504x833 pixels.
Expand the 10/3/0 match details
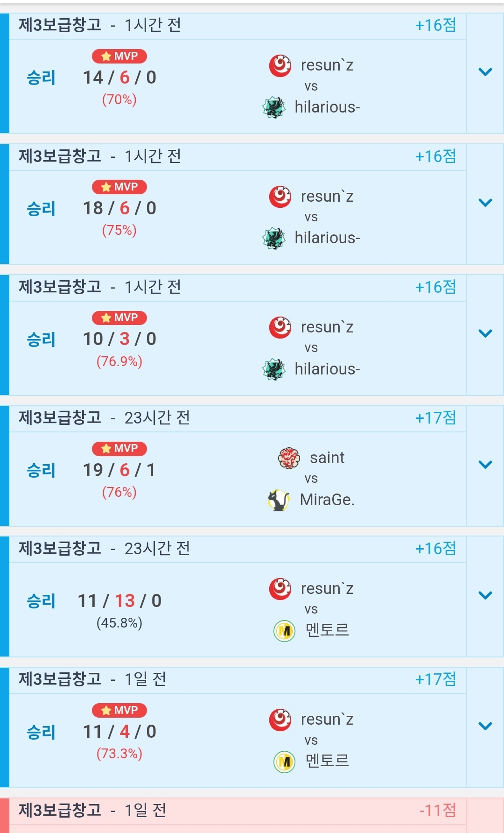point(485,333)
